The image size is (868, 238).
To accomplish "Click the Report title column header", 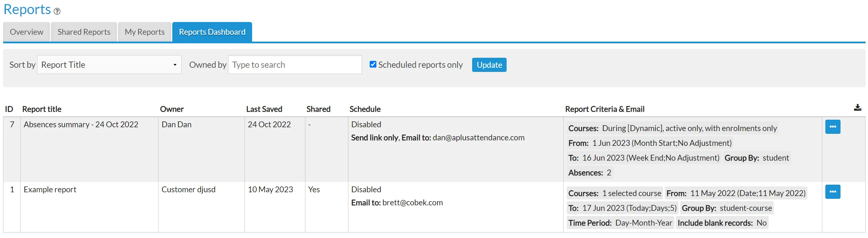I will (x=42, y=109).
